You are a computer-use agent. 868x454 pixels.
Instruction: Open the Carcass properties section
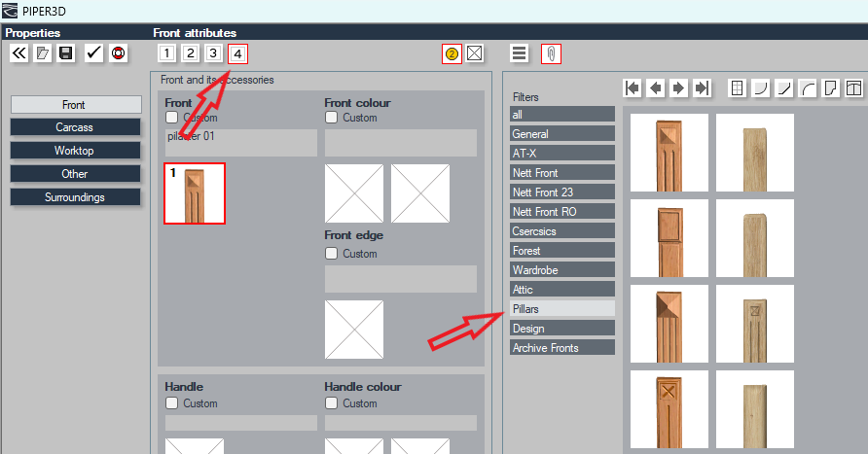pyautogui.click(x=75, y=127)
